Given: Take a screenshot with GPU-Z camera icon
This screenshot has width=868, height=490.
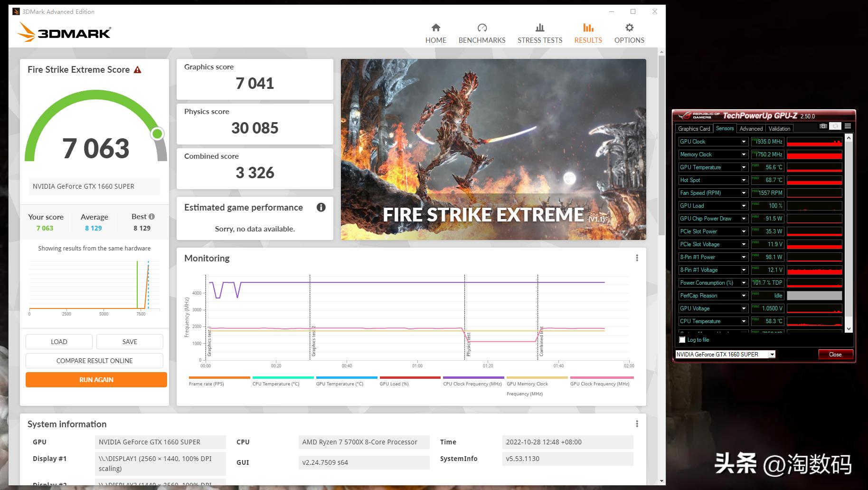Looking at the screenshot, I should pos(823,126).
